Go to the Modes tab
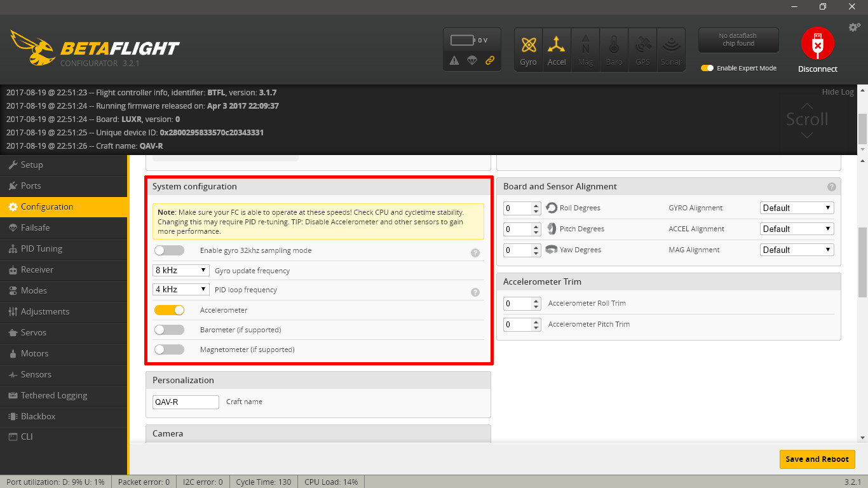Image resolution: width=868 pixels, height=488 pixels. click(x=64, y=290)
